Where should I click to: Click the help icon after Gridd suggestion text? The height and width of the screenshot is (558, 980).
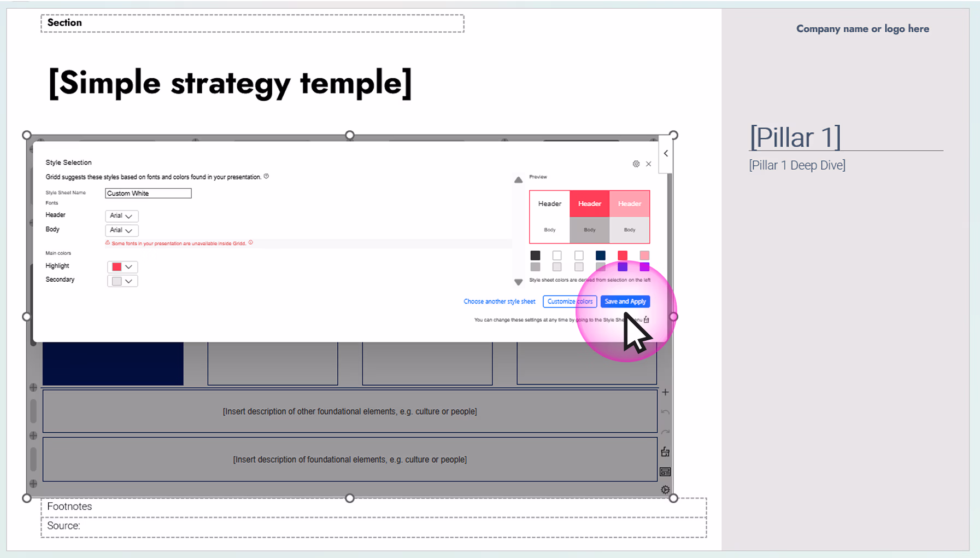[x=266, y=176]
